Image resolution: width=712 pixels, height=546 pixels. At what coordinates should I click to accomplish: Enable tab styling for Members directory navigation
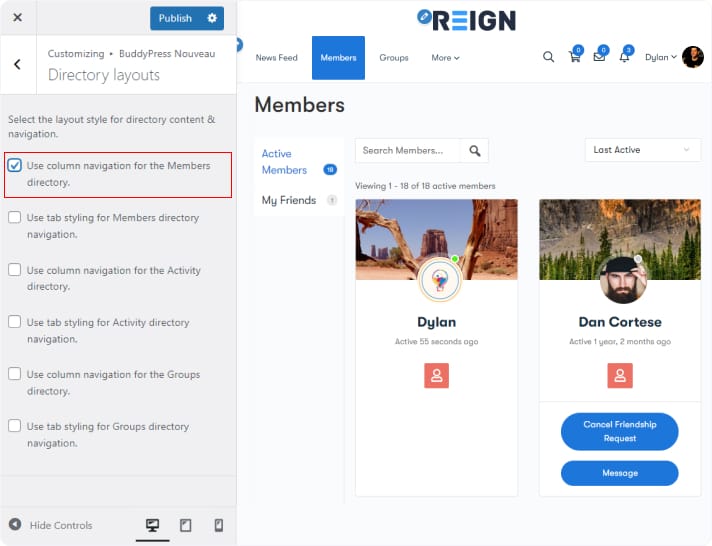point(15,218)
